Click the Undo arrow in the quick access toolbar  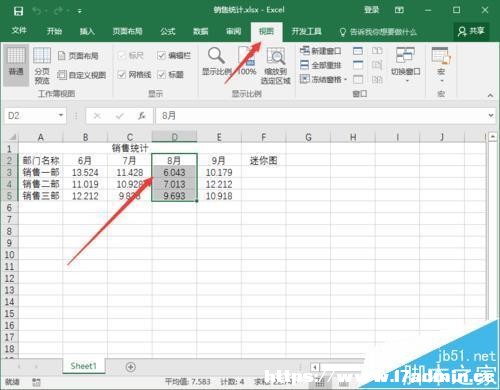pos(37,11)
